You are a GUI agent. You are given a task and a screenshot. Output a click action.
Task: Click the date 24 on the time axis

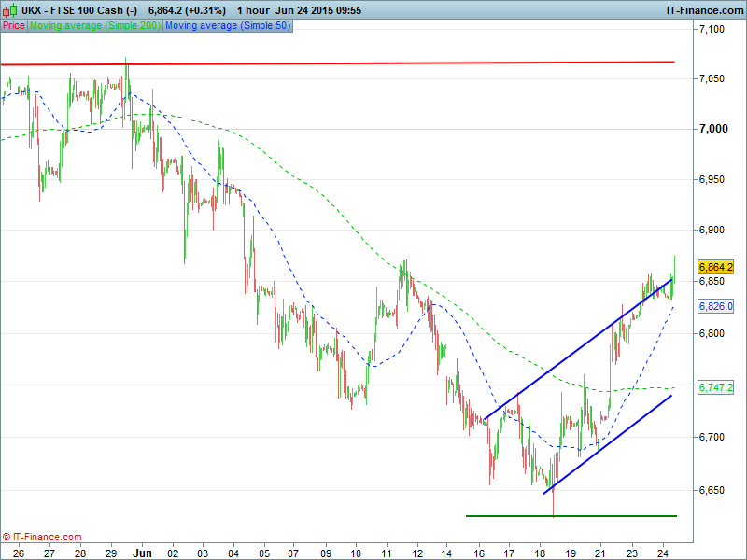pos(663,552)
